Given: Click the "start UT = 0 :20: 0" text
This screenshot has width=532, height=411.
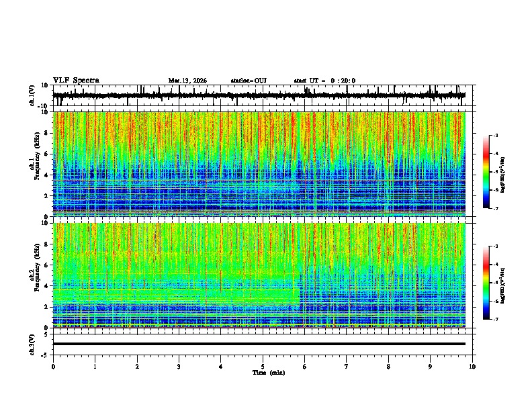Looking at the screenshot, I should tap(324, 81).
